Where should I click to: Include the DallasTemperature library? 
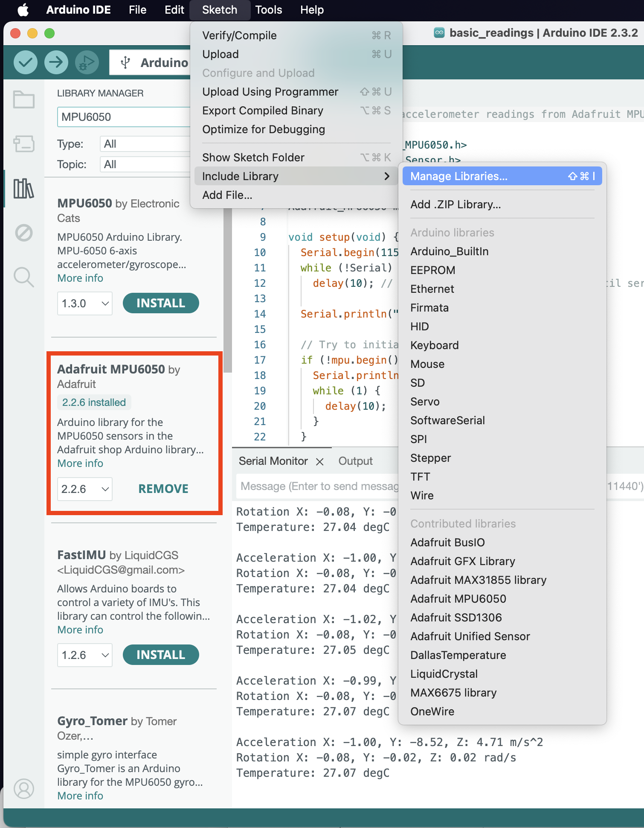pos(502,655)
